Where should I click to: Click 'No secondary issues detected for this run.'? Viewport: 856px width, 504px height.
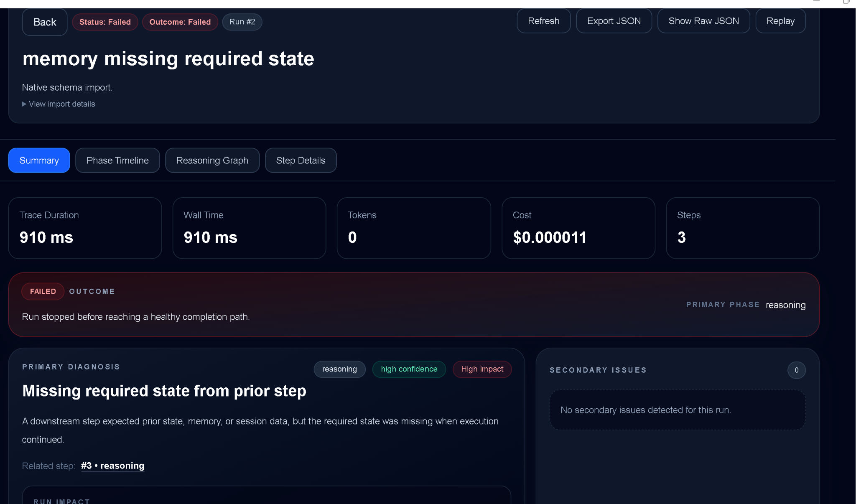click(x=646, y=410)
